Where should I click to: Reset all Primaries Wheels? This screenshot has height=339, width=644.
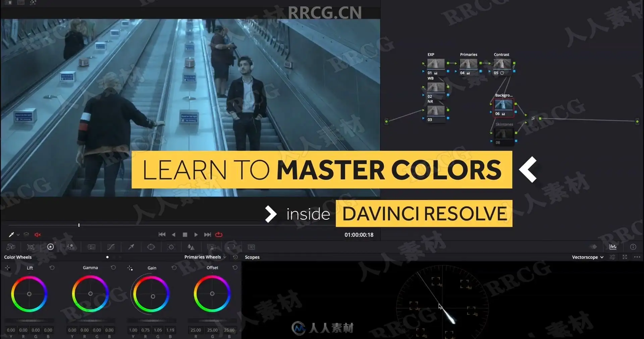(x=235, y=257)
